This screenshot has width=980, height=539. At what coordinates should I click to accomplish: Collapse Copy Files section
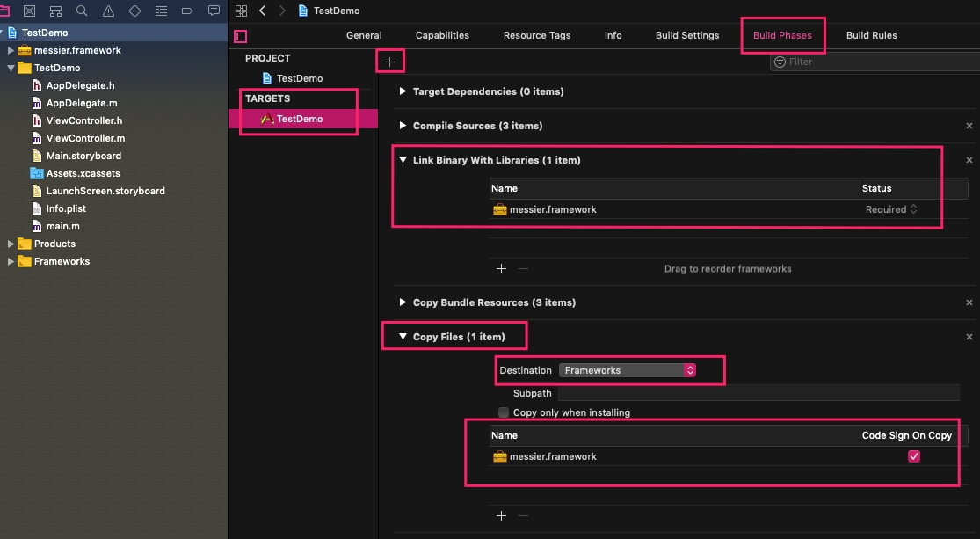(x=403, y=337)
